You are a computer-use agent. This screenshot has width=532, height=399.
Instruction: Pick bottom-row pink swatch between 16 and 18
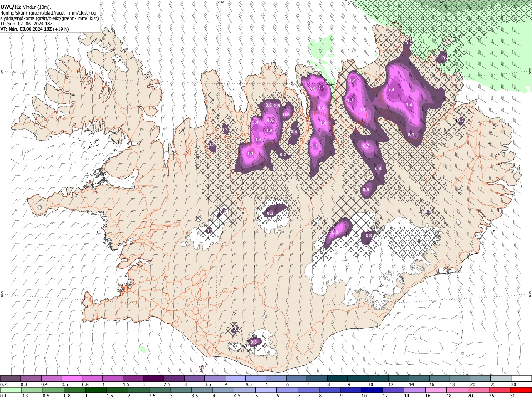coord(436,390)
